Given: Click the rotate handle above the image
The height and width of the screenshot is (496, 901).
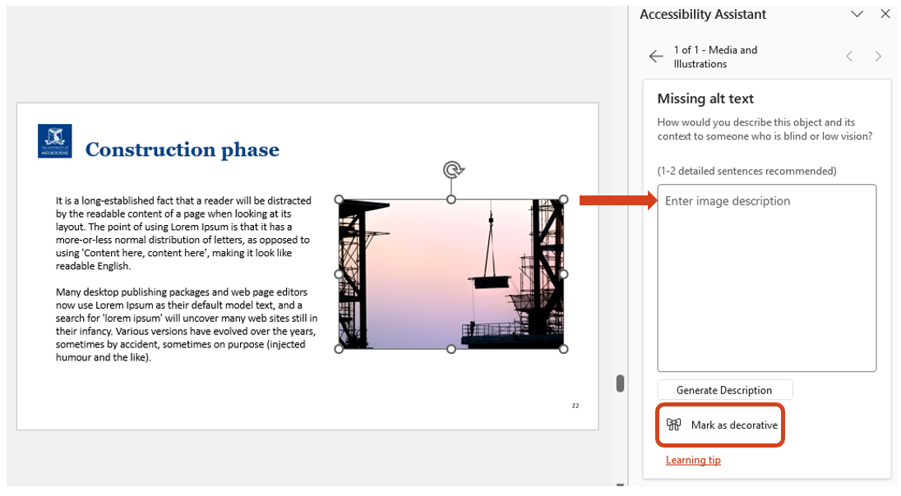Looking at the screenshot, I should 453,170.
